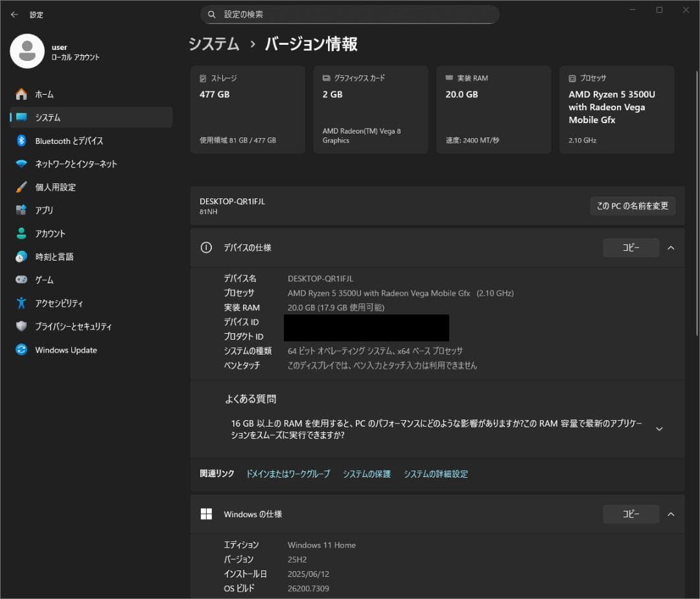
Task: Select アプリ in the navigation pane
Action: [x=47, y=210]
